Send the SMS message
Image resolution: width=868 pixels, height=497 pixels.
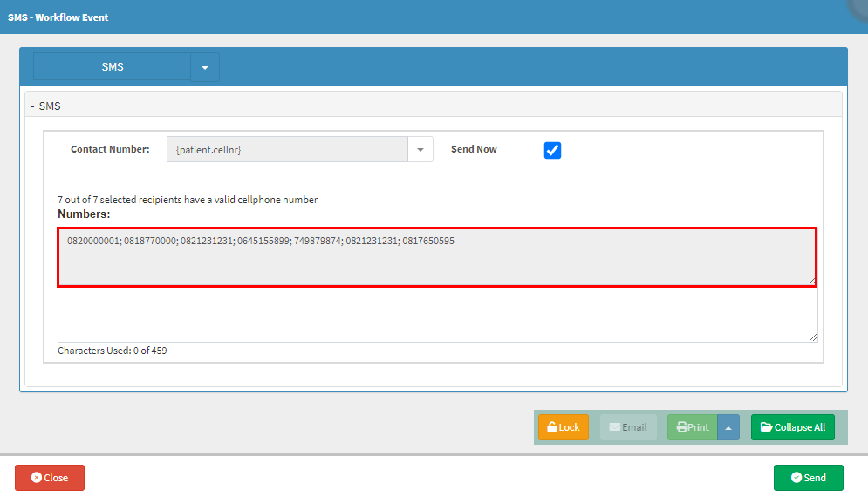pyautogui.click(x=808, y=478)
